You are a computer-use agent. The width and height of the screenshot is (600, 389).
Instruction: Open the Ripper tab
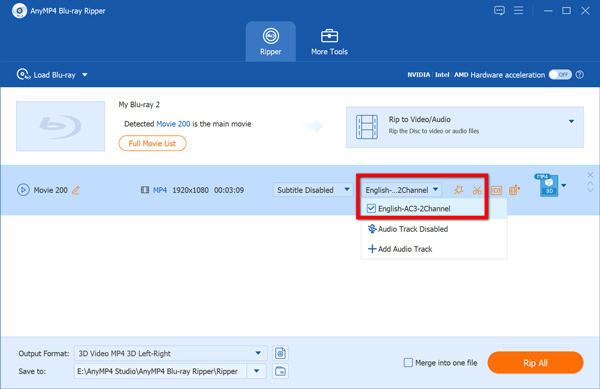pyautogui.click(x=271, y=42)
